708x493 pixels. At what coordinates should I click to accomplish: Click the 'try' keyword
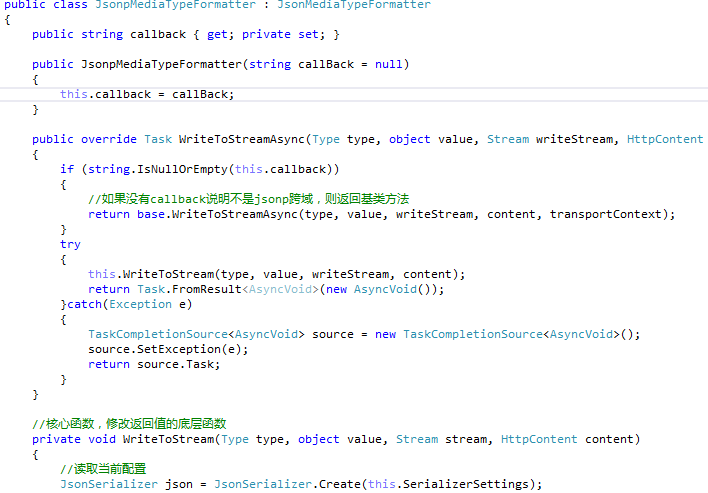pyautogui.click(x=70, y=245)
